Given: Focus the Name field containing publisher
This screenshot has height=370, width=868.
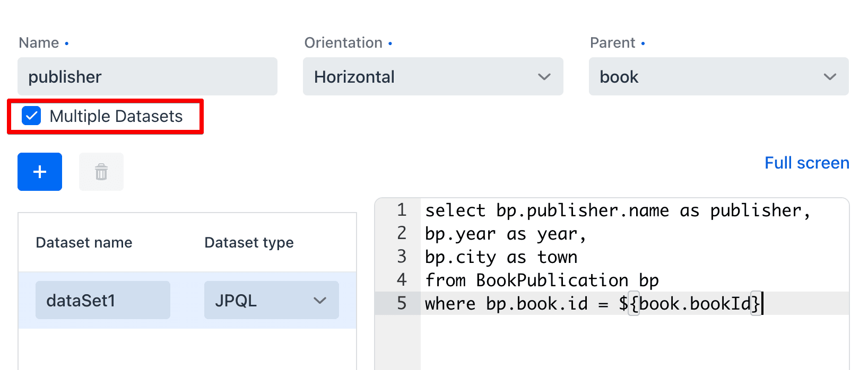Looking at the screenshot, I should point(147,77).
